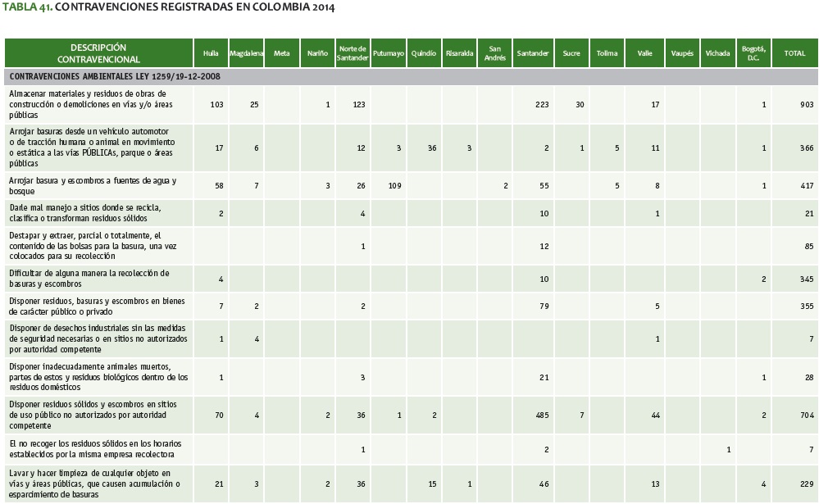Select the total cell showing 903
The image size is (819, 504).
(806, 105)
